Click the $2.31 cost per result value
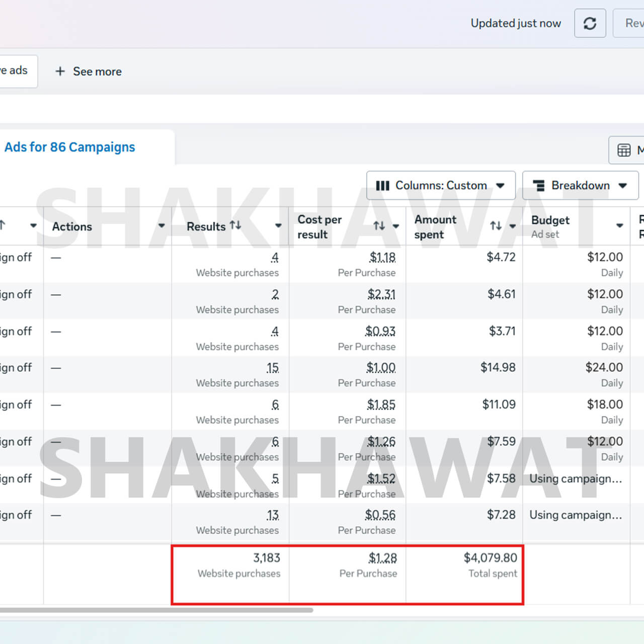Image resolution: width=644 pixels, height=644 pixels. pos(381,294)
